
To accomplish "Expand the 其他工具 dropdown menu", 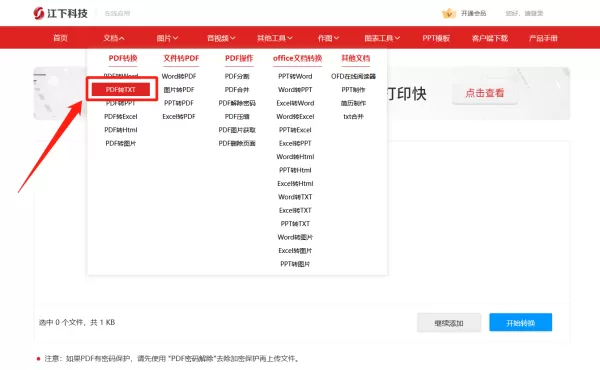I will 275,38.
